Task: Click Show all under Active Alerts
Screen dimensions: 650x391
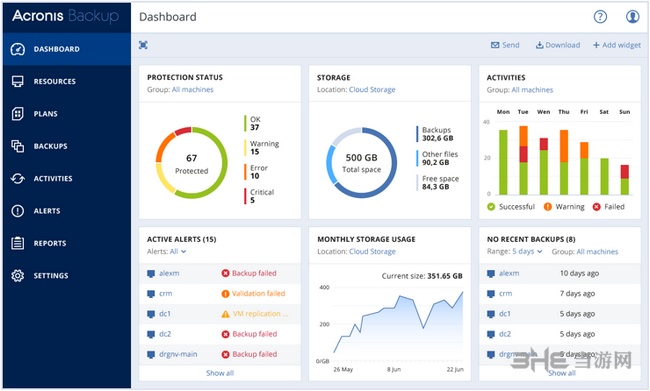Action: tap(220, 373)
